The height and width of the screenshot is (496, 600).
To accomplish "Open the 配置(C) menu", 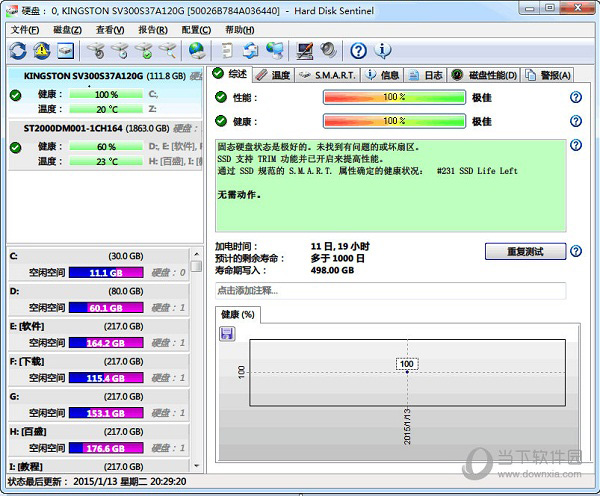I will [x=196, y=30].
